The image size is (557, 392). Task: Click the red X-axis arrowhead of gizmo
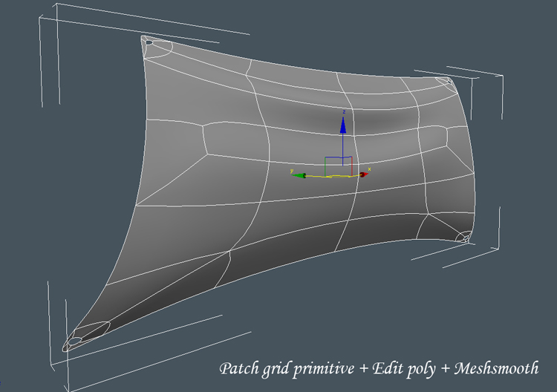(364, 175)
